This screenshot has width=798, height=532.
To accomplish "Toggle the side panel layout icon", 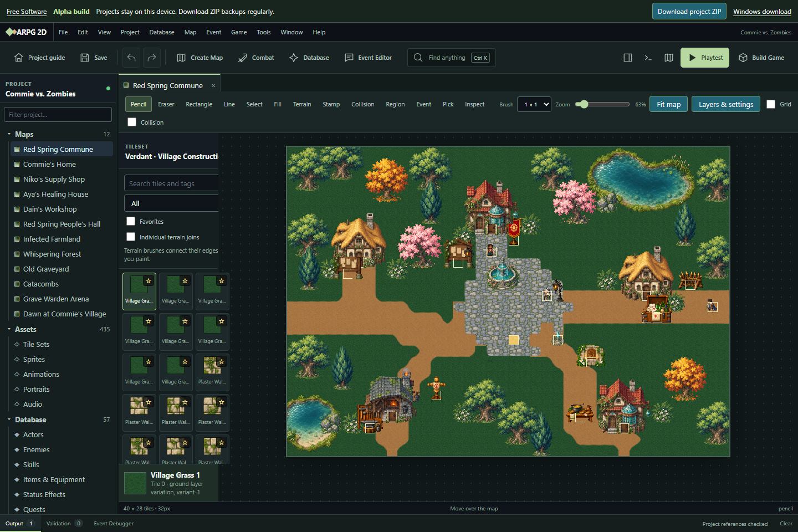I will 628,58.
